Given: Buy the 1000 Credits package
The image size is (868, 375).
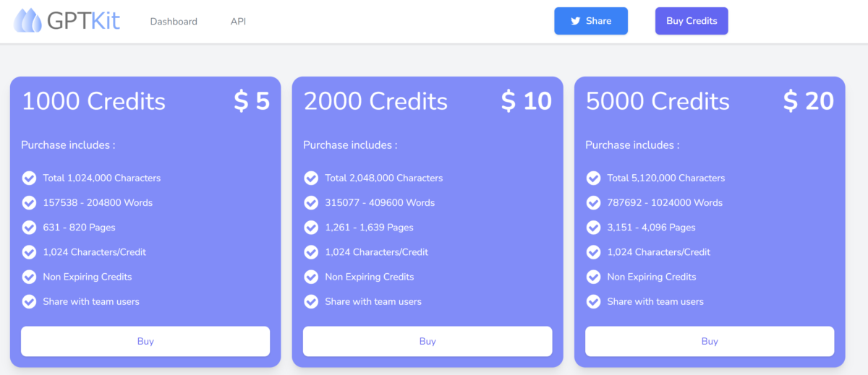Looking at the screenshot, I should pyautogui.click(x=145, y=341).
